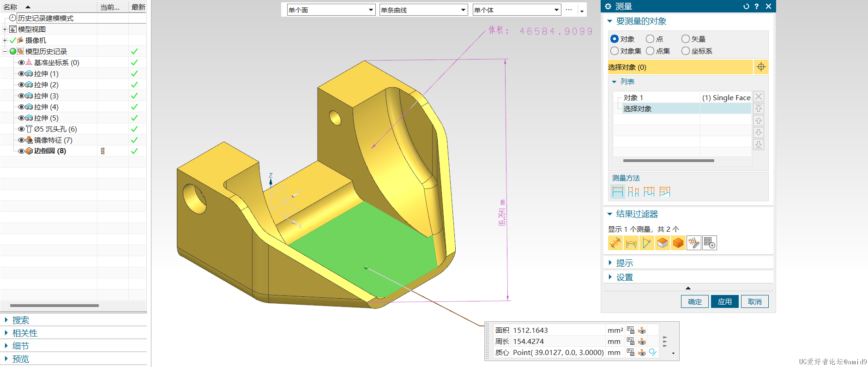This screenshot has height=367, width=868.
Task: Click the 应用 button
Action: (x=725, y=301)
